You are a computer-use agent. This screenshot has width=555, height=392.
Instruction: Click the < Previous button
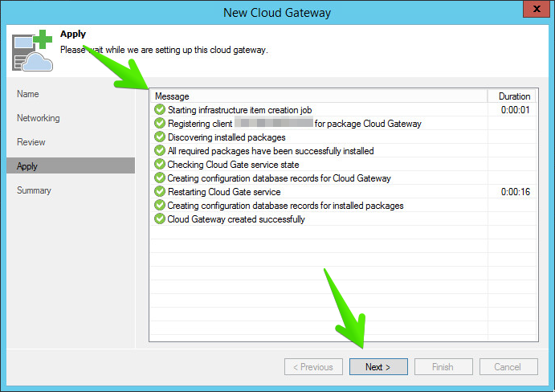313,367
